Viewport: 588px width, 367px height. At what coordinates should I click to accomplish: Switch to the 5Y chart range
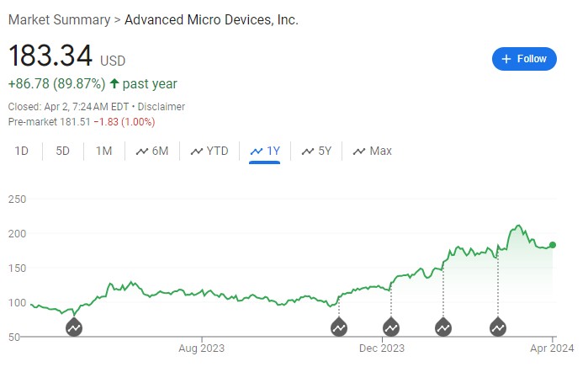[x=316, y=152]
